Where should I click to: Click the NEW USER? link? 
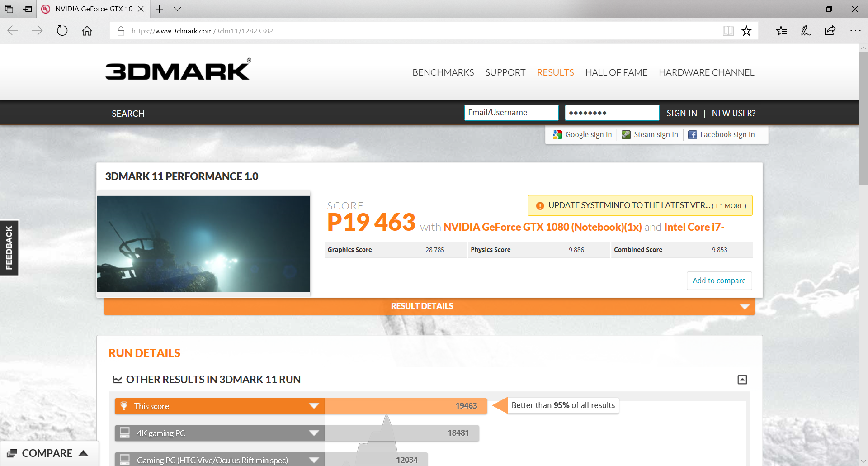click(733, 113)
